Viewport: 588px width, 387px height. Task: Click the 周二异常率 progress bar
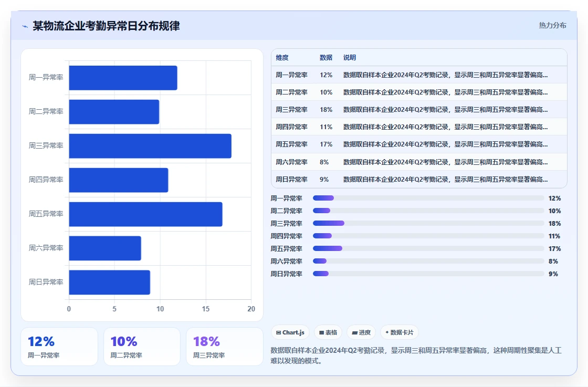(x=428, y=211)
